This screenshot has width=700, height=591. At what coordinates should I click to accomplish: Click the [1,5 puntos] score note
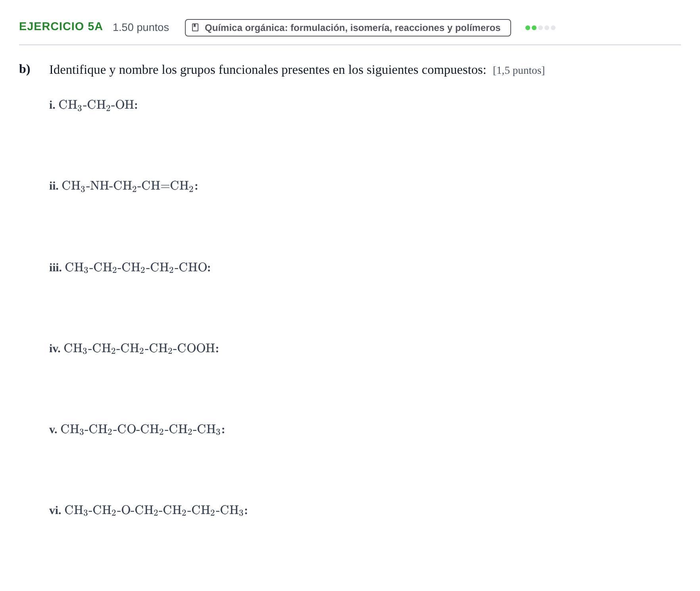(519, 71)
